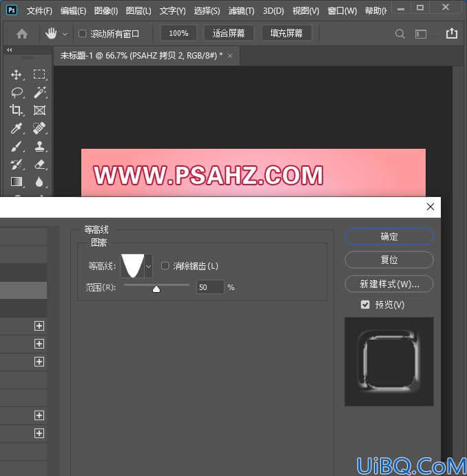The height and width of the screenshot is (476, 467).
Task: Click the Share export icon
Action: click(452, 33)
